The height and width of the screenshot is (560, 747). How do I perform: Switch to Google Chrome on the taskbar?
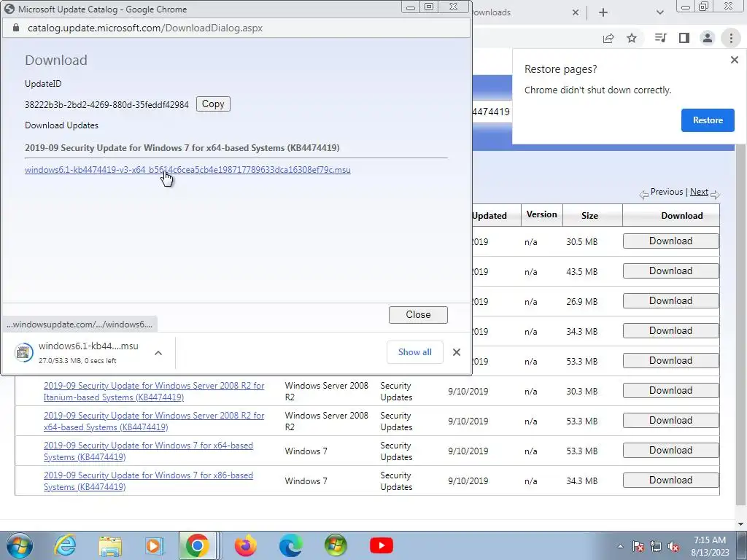pyautogui.click(x=197, y=545)
